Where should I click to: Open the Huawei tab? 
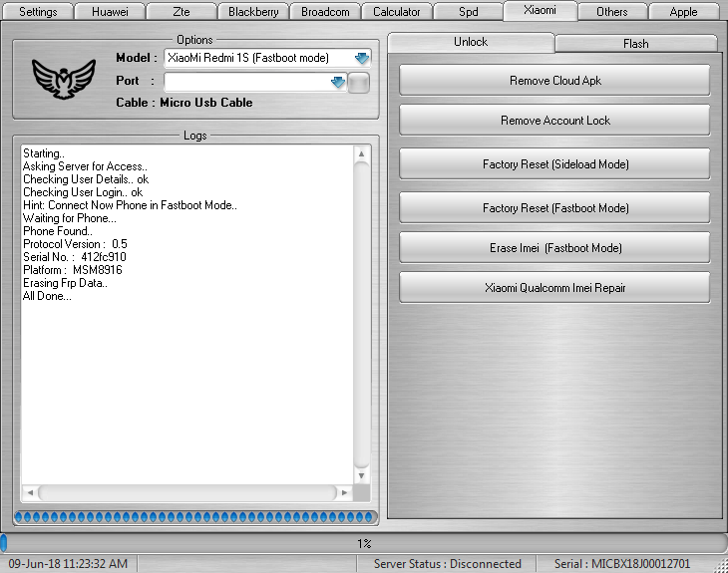click(110, 12)
